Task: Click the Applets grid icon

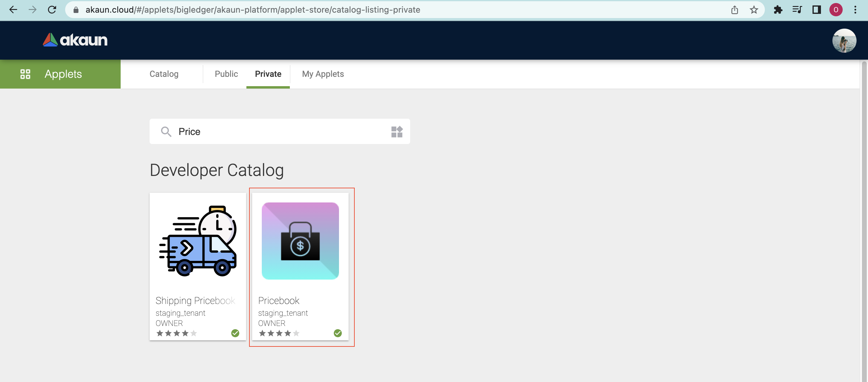Action: (25, 74)
